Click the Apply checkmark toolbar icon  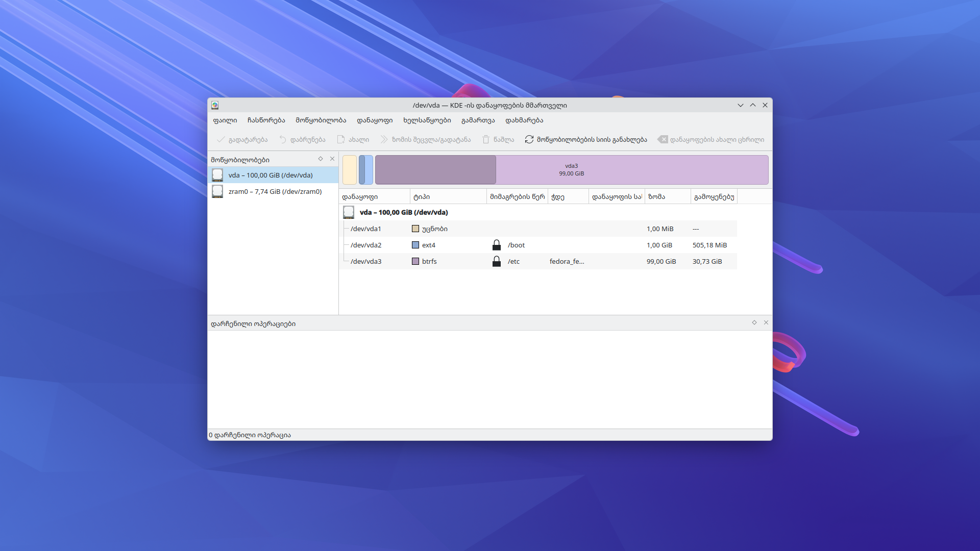pyautogui.click(x=221, y=139)
